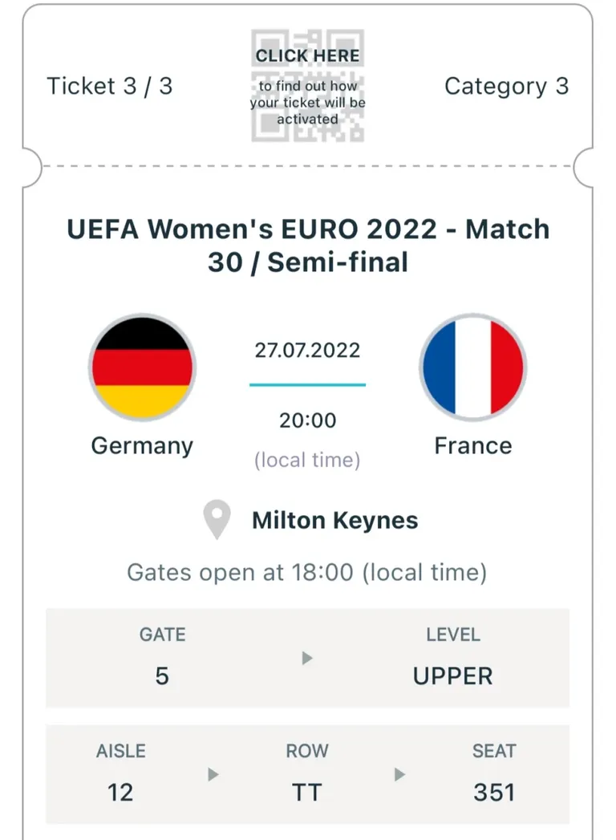
Task: Tap the France flag icon
Action: point(473,367)
